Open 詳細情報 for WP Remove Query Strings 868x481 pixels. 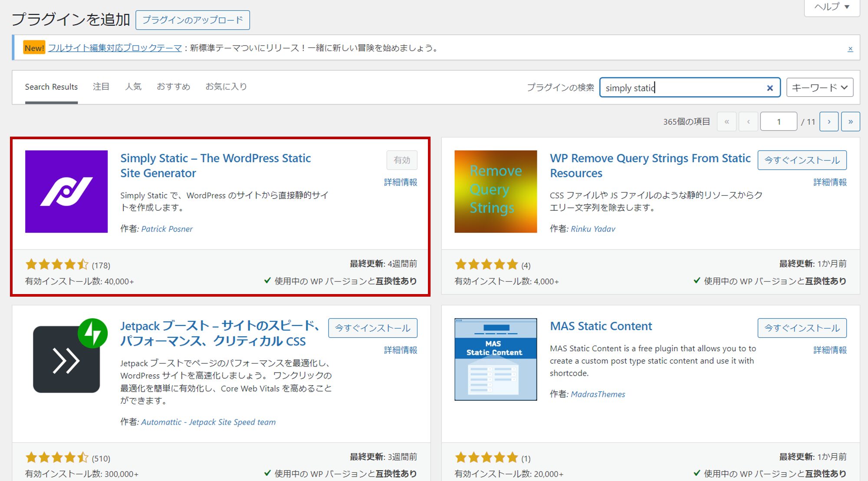click(x=830, y=182)
